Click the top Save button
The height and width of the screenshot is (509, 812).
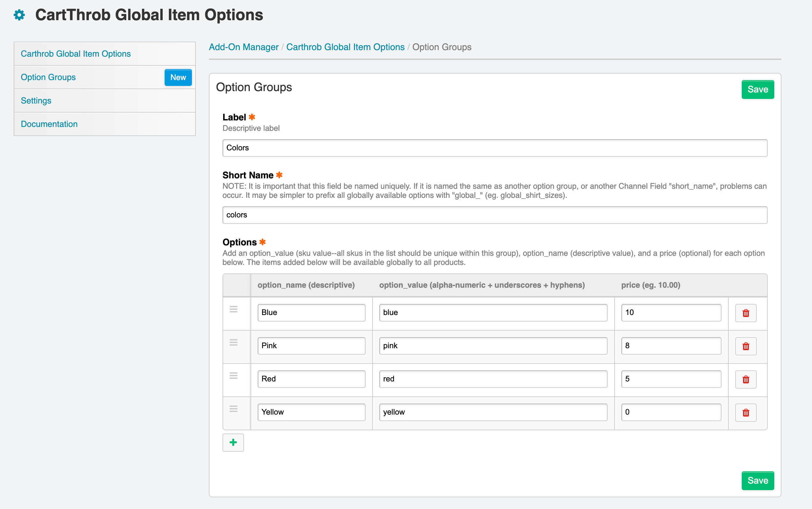(757, 89)
